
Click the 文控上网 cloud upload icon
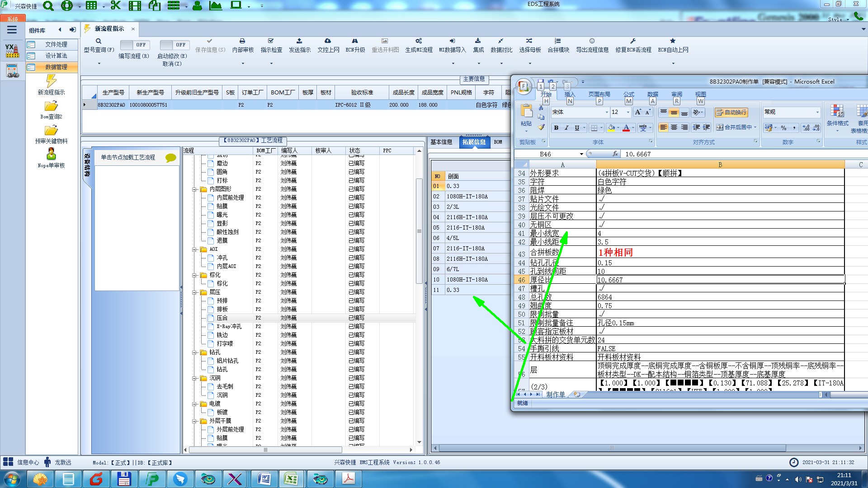pos(328,41)
